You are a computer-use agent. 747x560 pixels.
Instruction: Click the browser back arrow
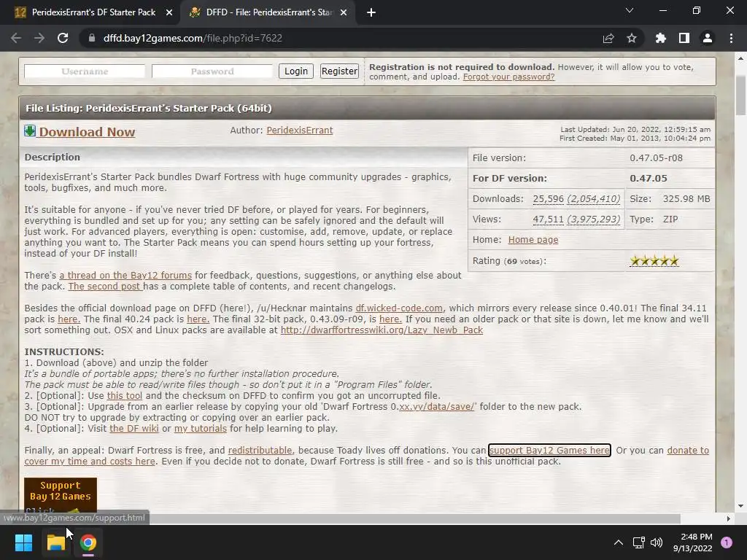[16, 38]
